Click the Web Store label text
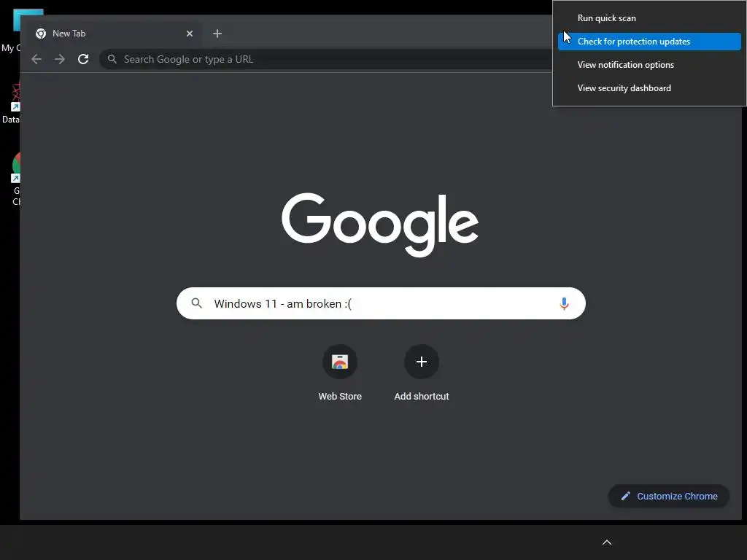The width and height of the screenshot is (747, 560). pos(340,396)
